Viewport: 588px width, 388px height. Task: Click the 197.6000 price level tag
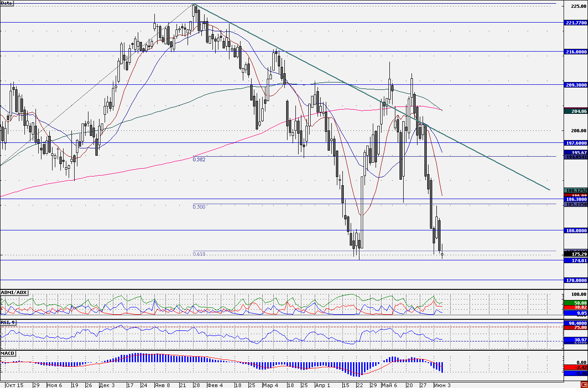click(x=576, y=143)
